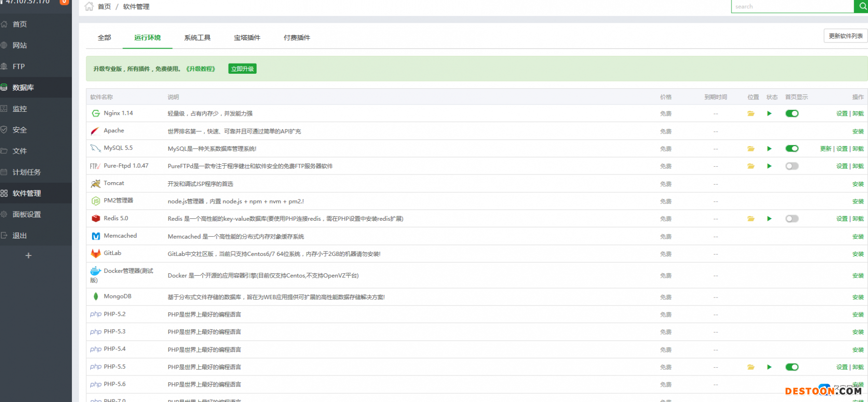Click the MySQL status play icon
Screen dimensions: 868x402
[x=769, y=149]
